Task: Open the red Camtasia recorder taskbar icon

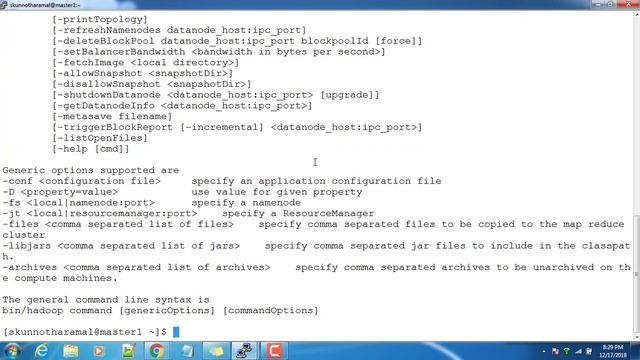Action: pos(274,351)
